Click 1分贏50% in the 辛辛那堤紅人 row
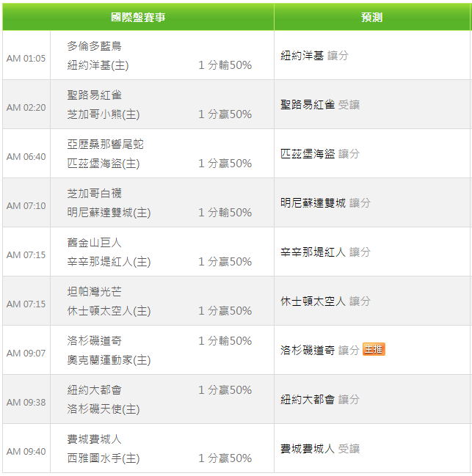This screenshot has width=472, height=476. pos(225,262)
